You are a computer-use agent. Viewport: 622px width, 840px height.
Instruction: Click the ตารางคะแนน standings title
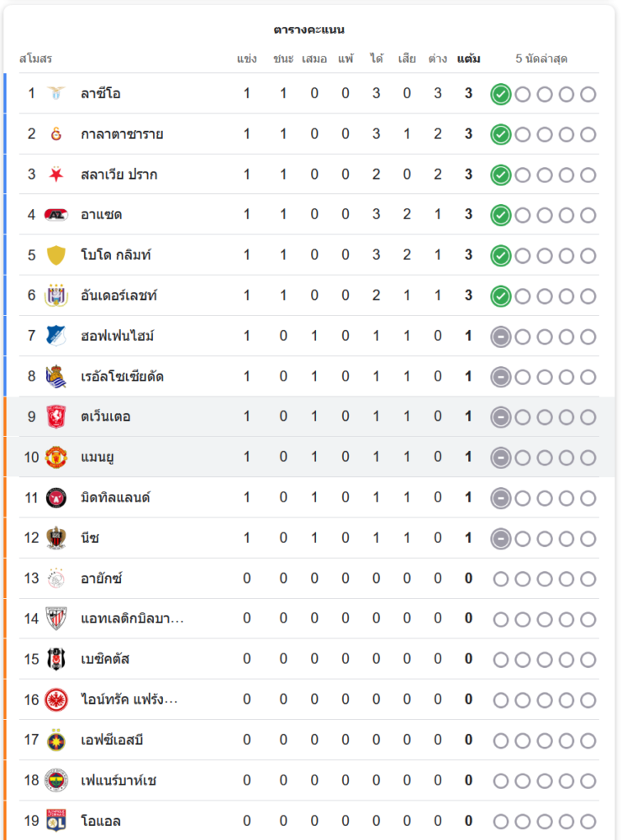(309, 29)
